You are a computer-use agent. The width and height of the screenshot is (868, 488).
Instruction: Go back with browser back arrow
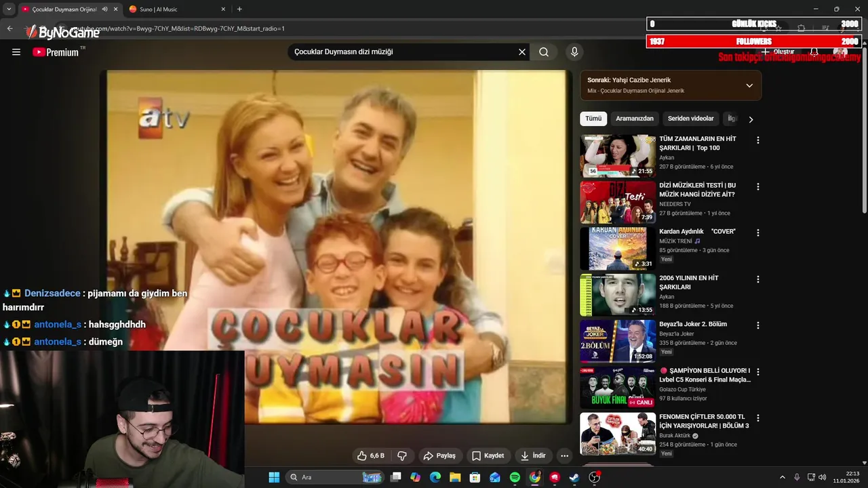point(9,28)
